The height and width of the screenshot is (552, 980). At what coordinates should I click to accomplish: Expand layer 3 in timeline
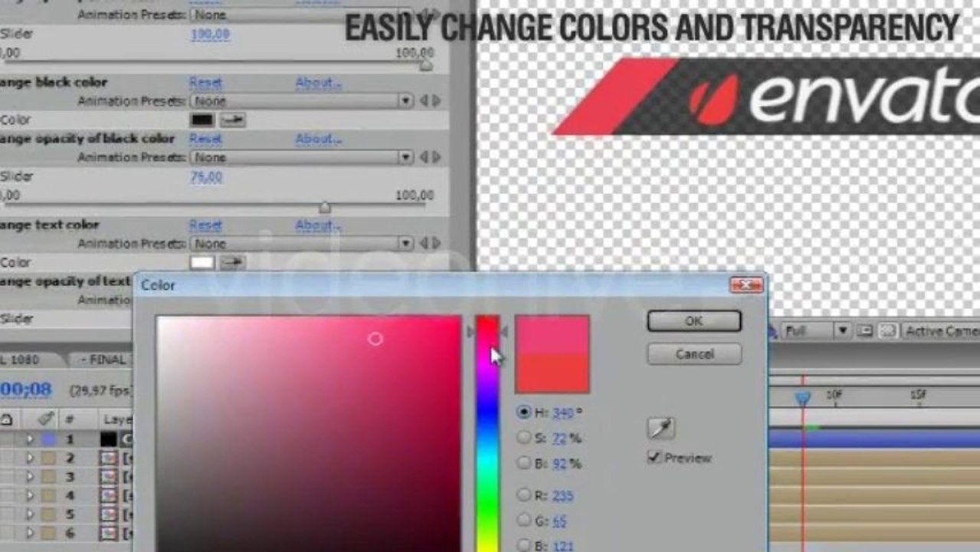[30, 477]
